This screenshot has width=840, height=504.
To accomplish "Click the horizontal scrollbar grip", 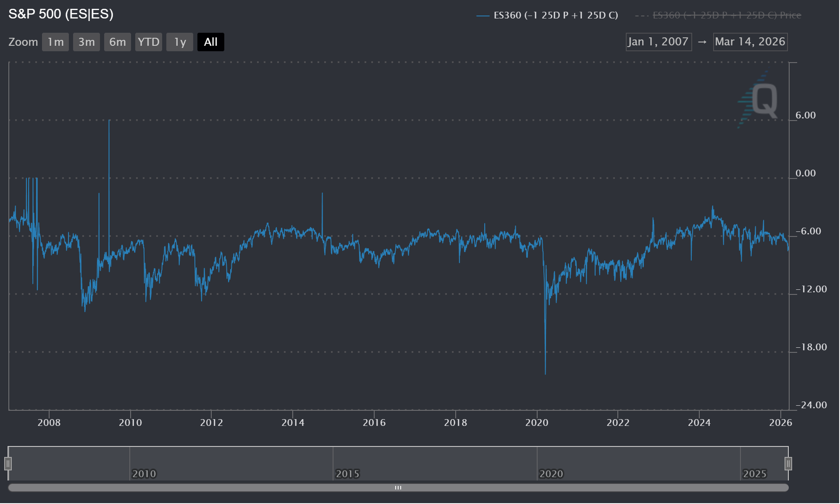I will [x=398, y=488].
